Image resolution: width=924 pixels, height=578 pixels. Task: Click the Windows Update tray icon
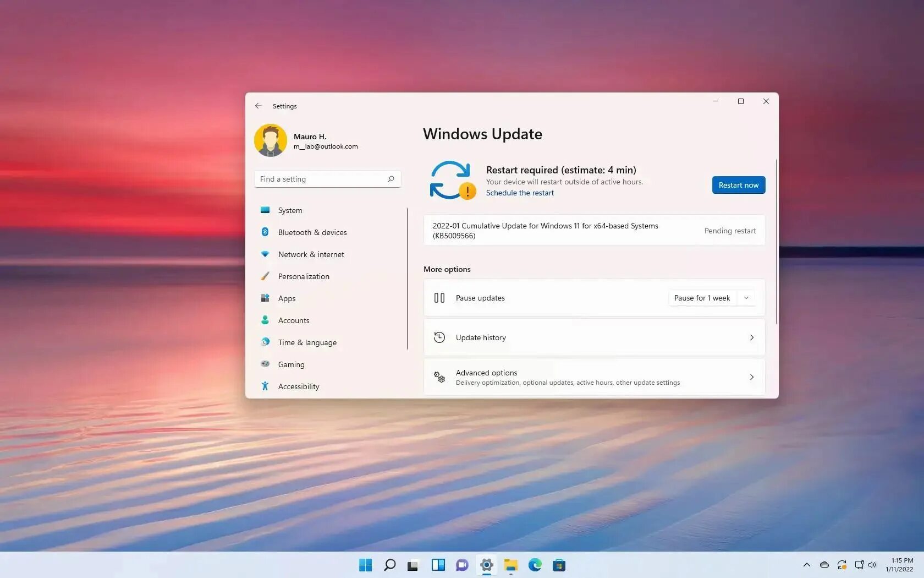point(842,565)
